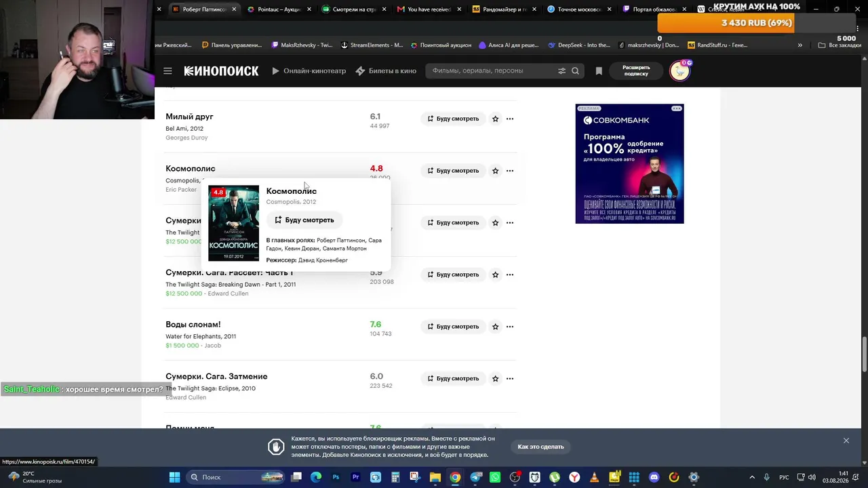Open Онлайн-кинотеатр section
The height and width of the screenshot is (488, 868).
(x=309, y=70)
